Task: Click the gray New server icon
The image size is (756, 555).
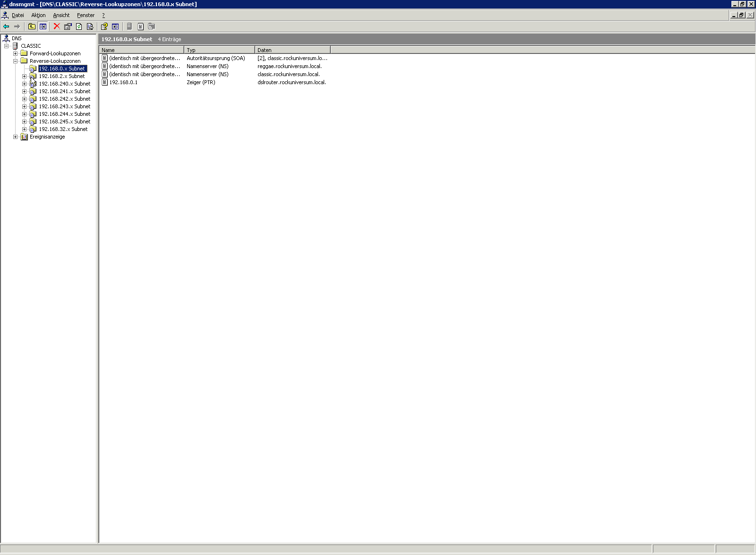Action: [129, 26]
